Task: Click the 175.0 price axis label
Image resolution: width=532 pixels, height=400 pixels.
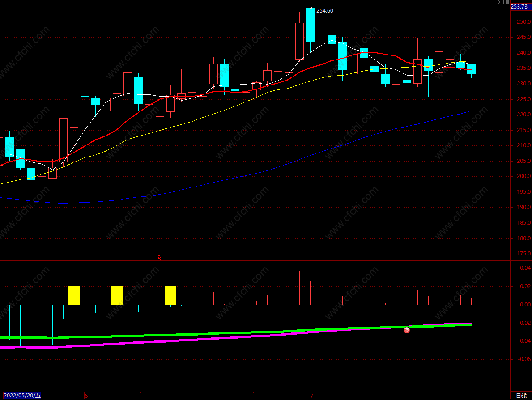Action: [x=523, y=253]
